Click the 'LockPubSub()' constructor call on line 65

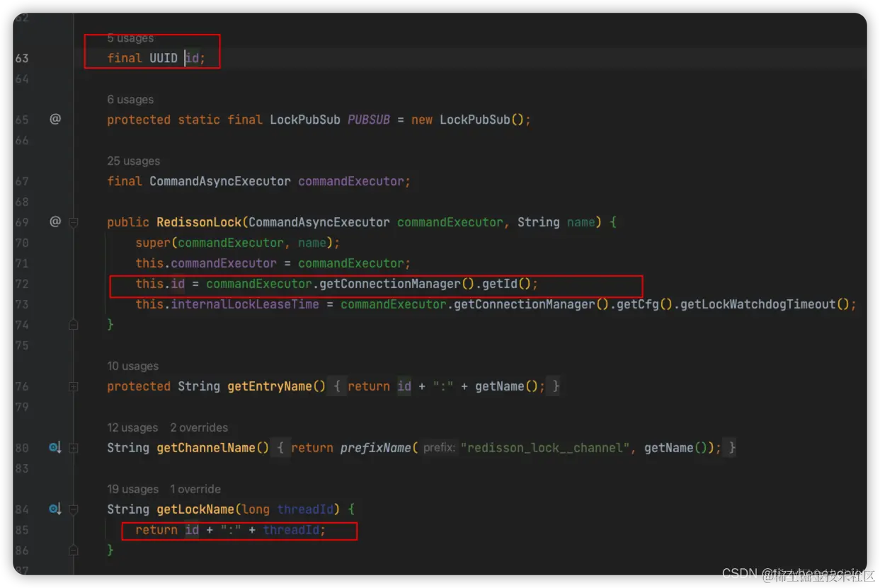point(481,120)
